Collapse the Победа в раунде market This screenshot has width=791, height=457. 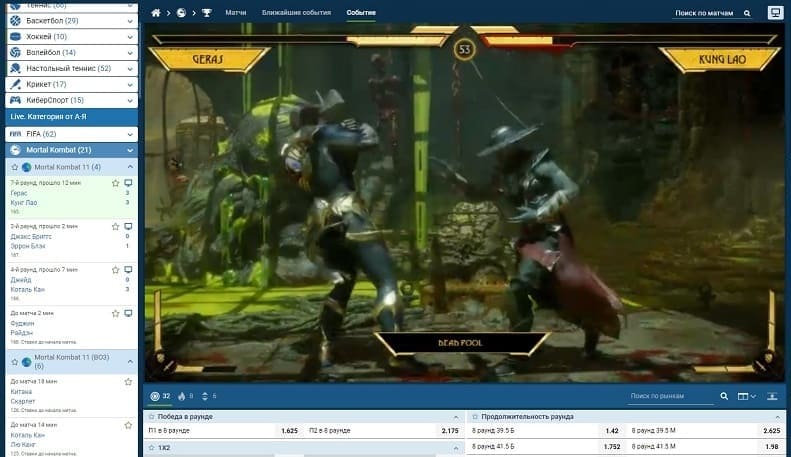456,418
